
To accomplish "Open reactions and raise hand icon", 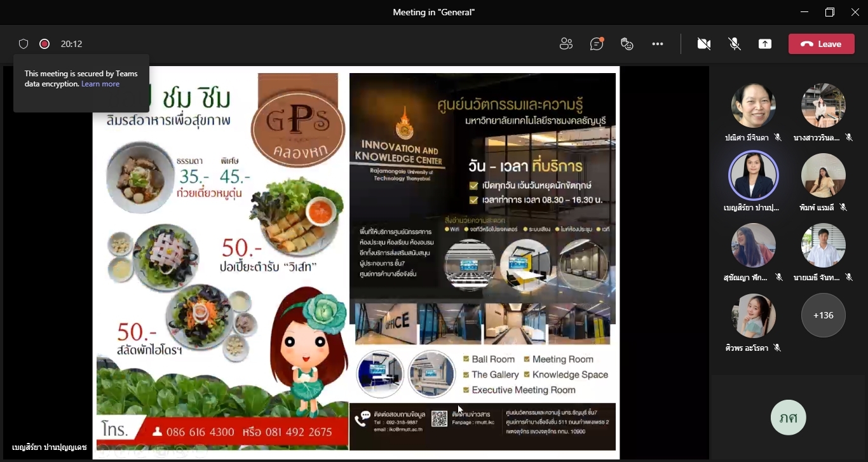I will (x=627, y=44).
